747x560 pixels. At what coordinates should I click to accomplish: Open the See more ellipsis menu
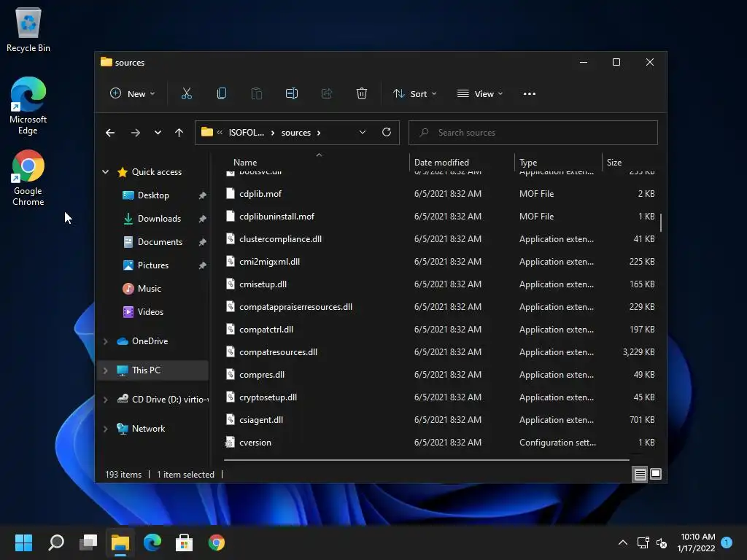pyautogui.click(x=530, y=94)
